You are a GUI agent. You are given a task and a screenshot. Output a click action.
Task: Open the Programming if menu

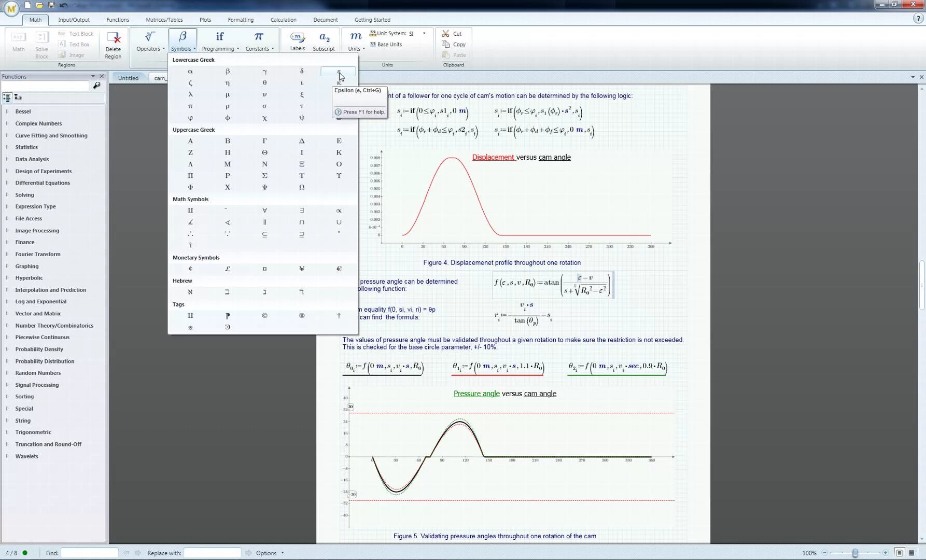coord(220,41)
